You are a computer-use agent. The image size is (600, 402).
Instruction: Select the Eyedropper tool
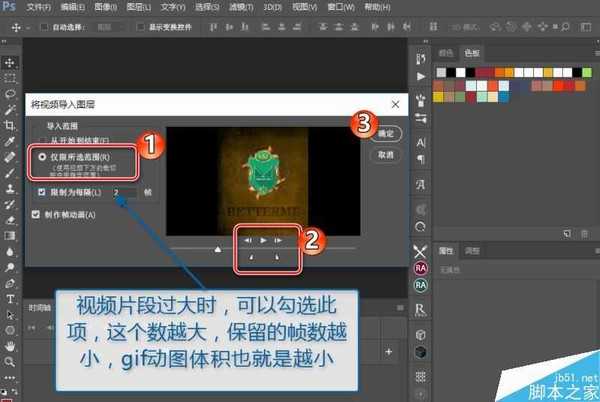[10, 142]
